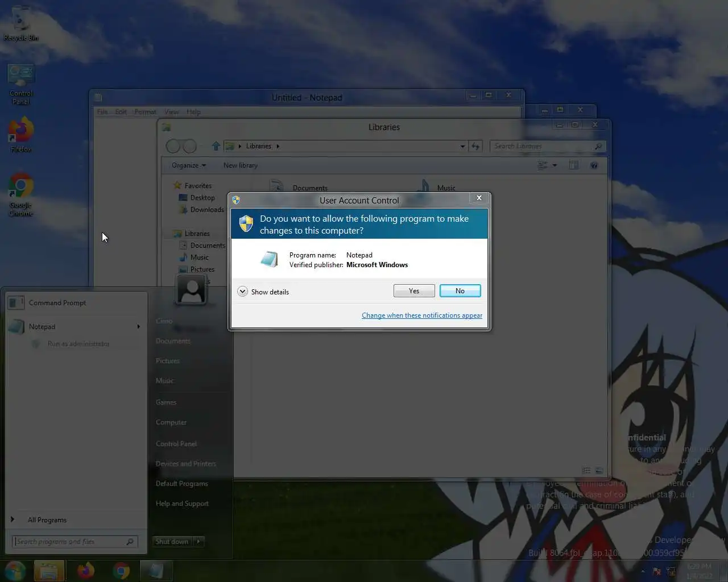Open the Shut down options arrow
728x582 pixels.
pyautogui.click(x=198, y=542)
